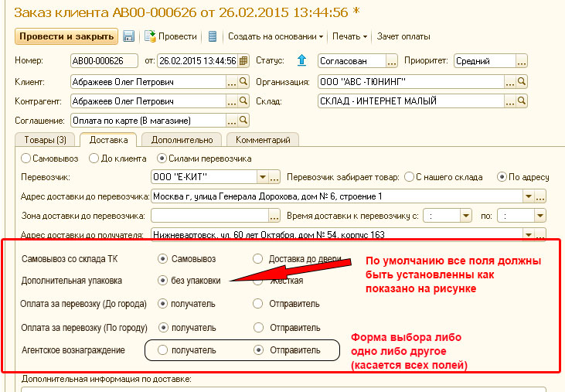Select the Самовывоз delivery method radio
The height and width of the screenshot is (392, 565).
26,159
